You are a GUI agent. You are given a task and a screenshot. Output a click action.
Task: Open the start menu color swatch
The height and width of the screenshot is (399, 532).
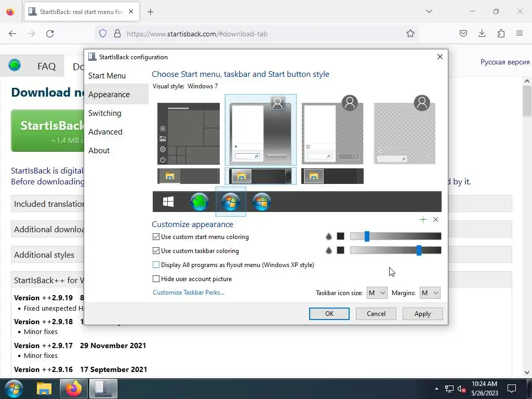pos(341,236)
